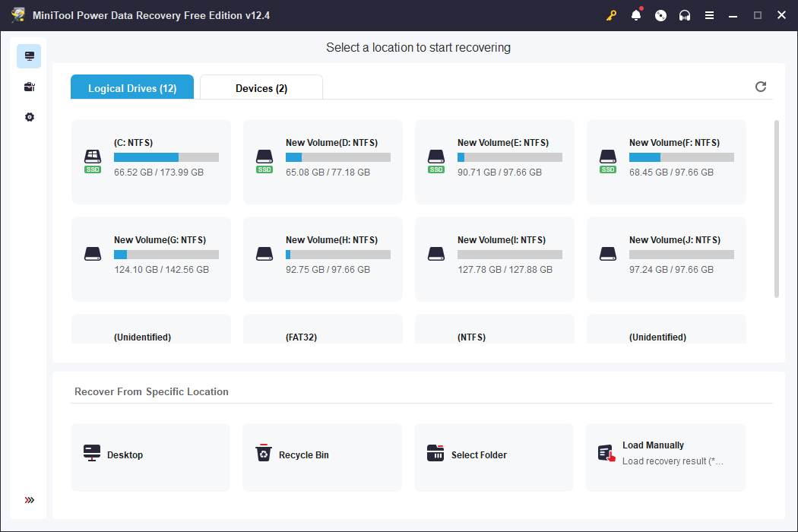
Task: Open the bootable media disc icon
Action: (x=660, y=14)
